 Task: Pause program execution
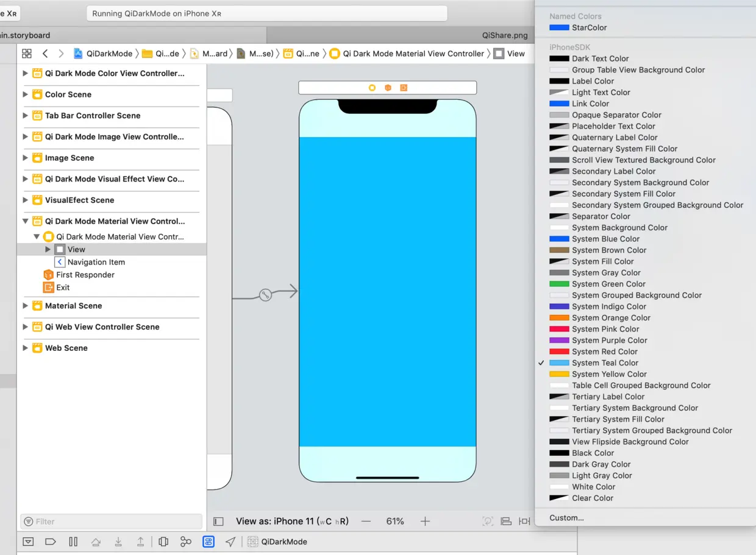(x=73, y=542)
